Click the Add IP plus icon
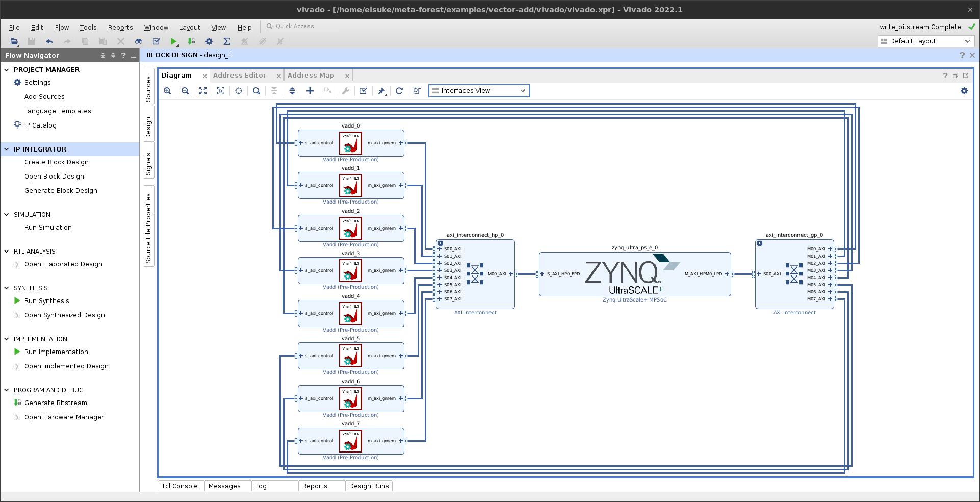The height and width of the screenshot is (502, 980). (x=310, y=91)
